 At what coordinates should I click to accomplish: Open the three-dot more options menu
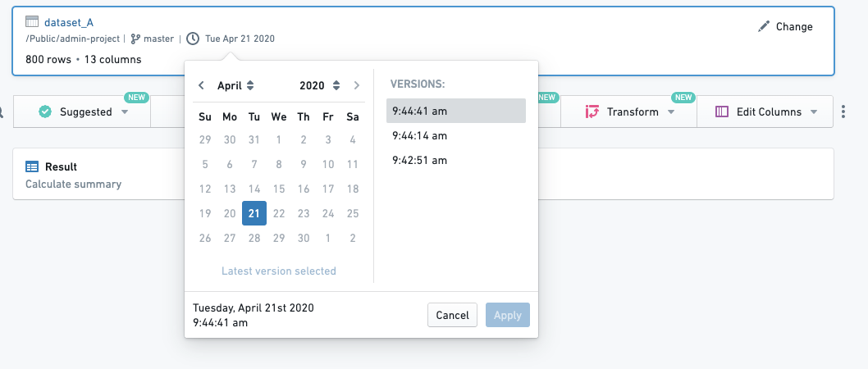coord(843,112)
